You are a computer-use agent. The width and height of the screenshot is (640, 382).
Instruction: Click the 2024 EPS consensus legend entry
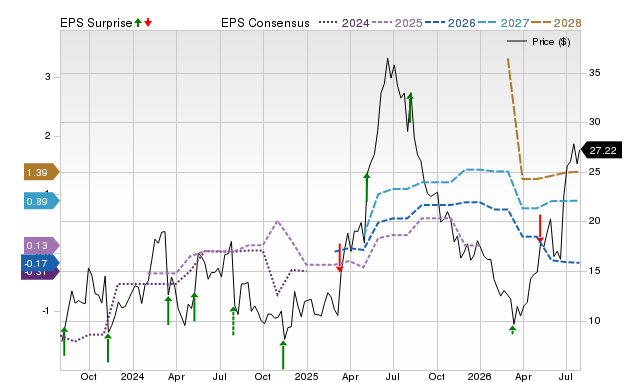(344, 23)
